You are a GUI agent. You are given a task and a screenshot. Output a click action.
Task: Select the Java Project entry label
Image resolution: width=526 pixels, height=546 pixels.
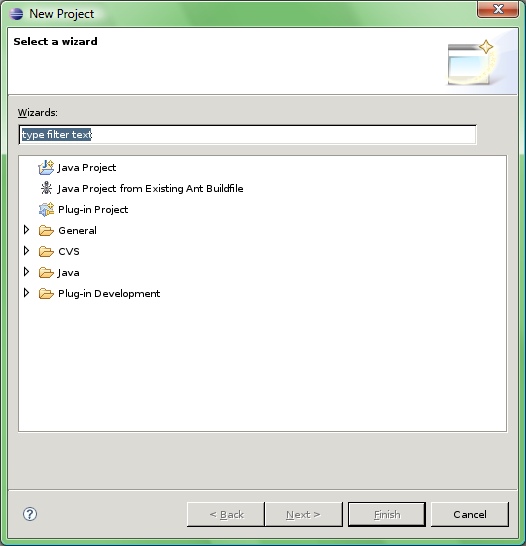(87, 167)
